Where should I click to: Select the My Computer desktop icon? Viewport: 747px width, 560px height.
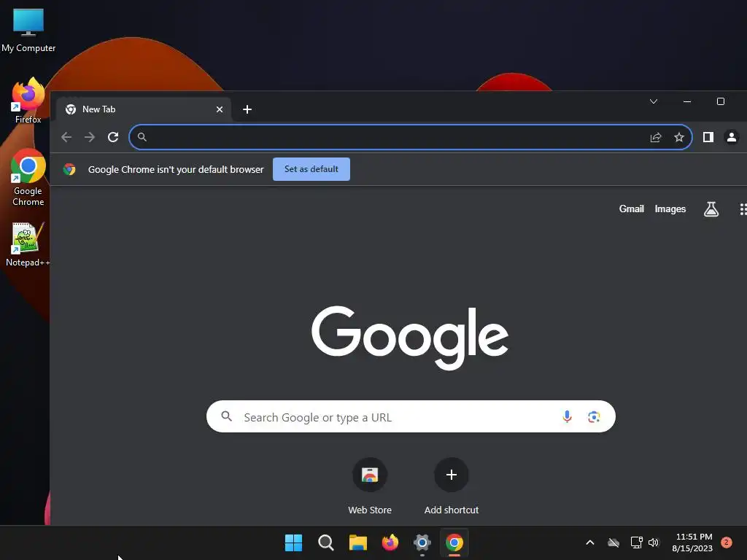28,30
